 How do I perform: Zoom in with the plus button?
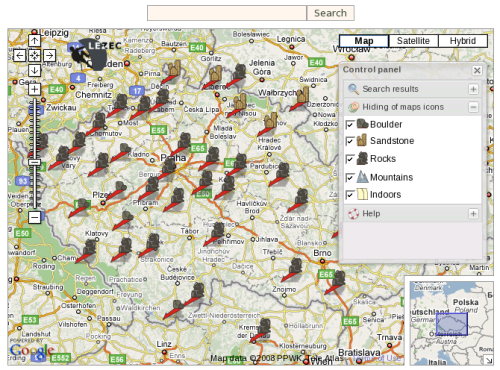click(34, 89)
